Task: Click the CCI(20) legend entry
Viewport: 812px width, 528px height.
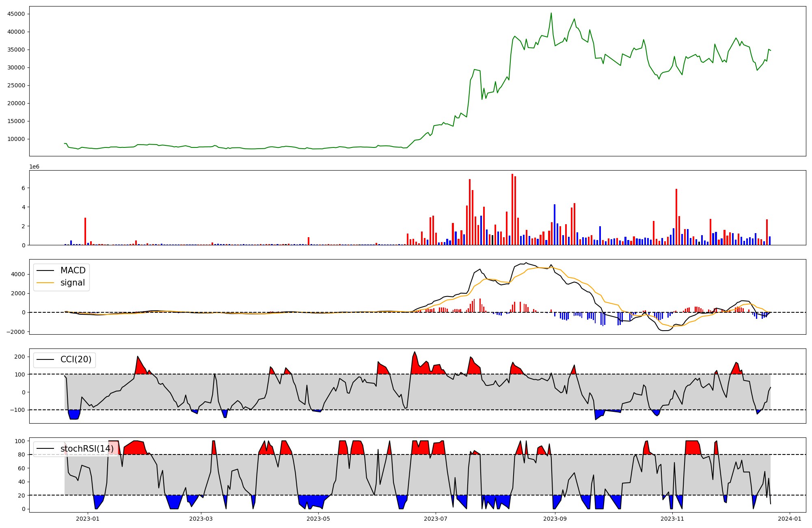Action: [76, 359]
